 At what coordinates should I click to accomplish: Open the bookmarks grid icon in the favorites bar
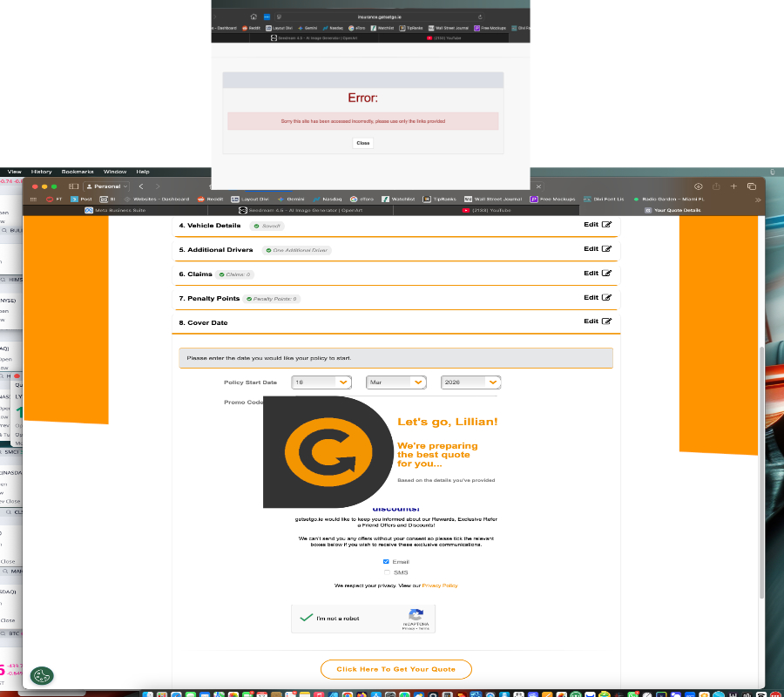[x=33, y=199]
